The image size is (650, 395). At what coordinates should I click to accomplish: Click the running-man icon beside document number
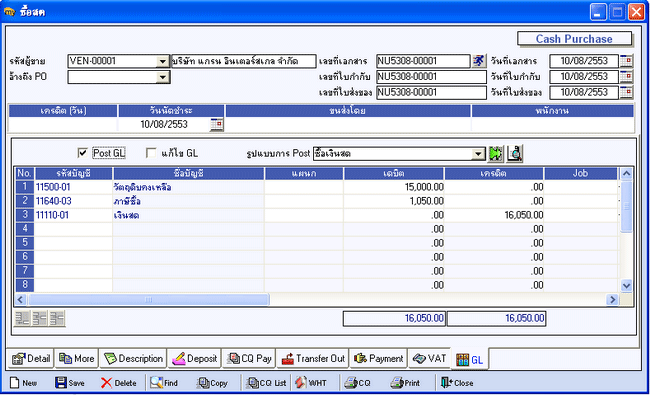tap(479, 61)
